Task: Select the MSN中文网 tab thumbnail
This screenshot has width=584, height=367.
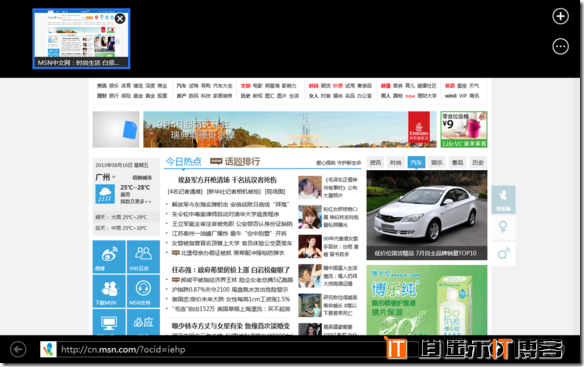Action: [81, 39]
